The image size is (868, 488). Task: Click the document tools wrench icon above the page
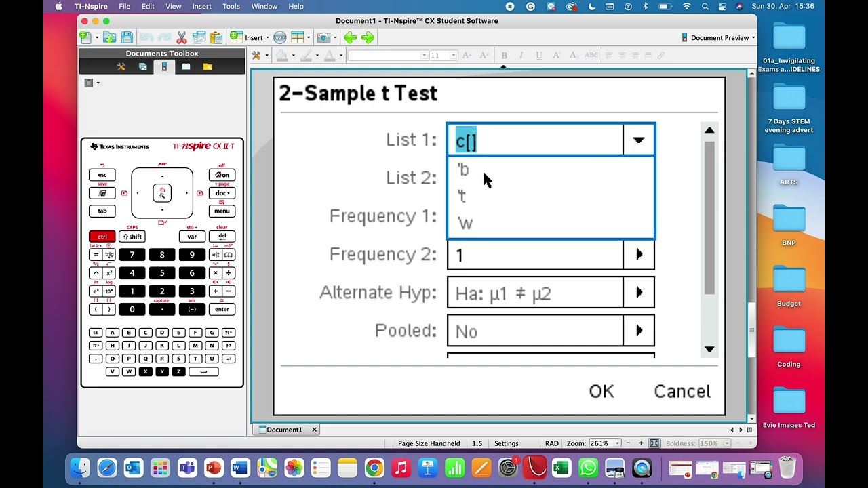coord(256,55)
